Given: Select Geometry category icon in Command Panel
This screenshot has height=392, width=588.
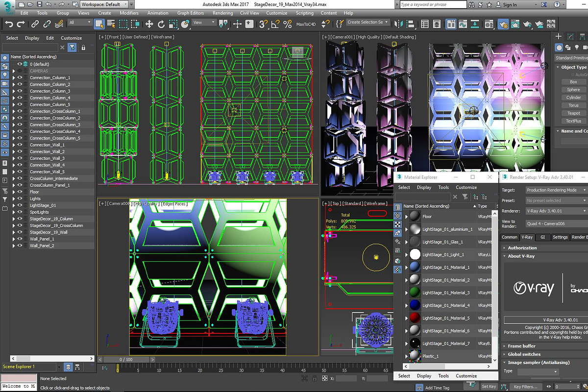Looking at the screenshot, I should [559, 47].
